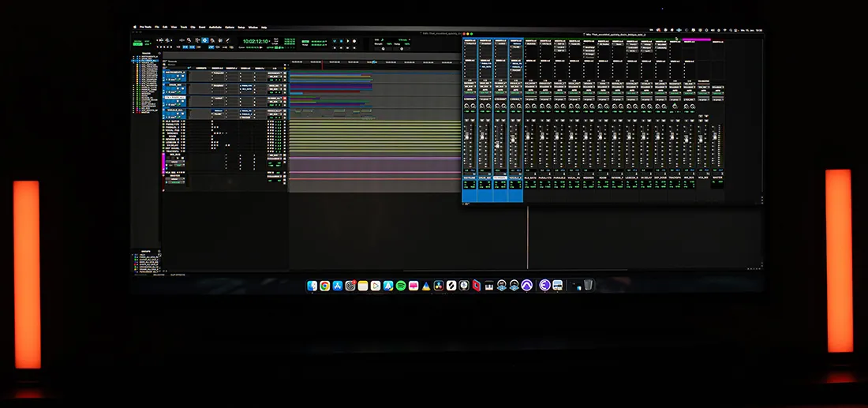This screenshot has width=868, height=408.
Task: Open the AudioSuite menu
Action: tap(215, 27)
